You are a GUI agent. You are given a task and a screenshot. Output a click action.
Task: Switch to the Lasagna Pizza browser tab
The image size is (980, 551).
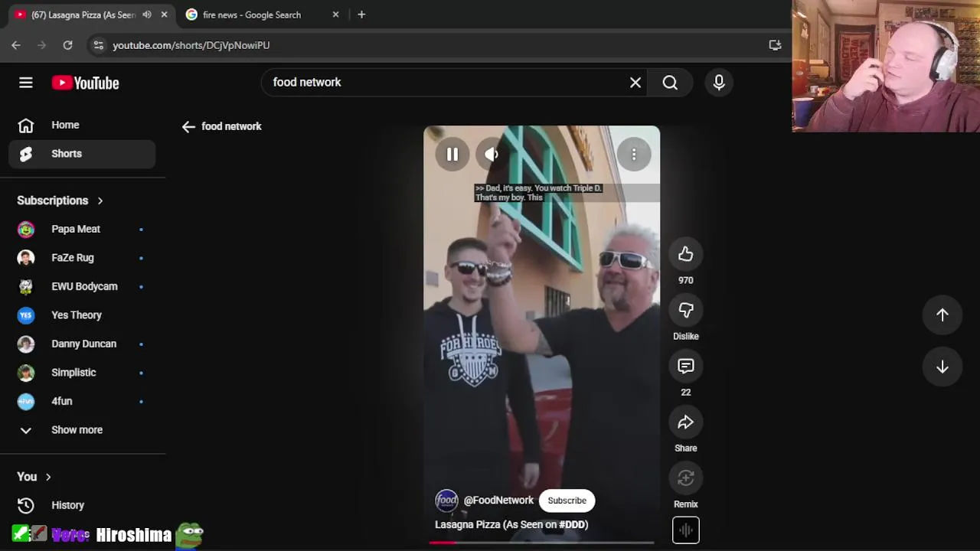point(84,15)
